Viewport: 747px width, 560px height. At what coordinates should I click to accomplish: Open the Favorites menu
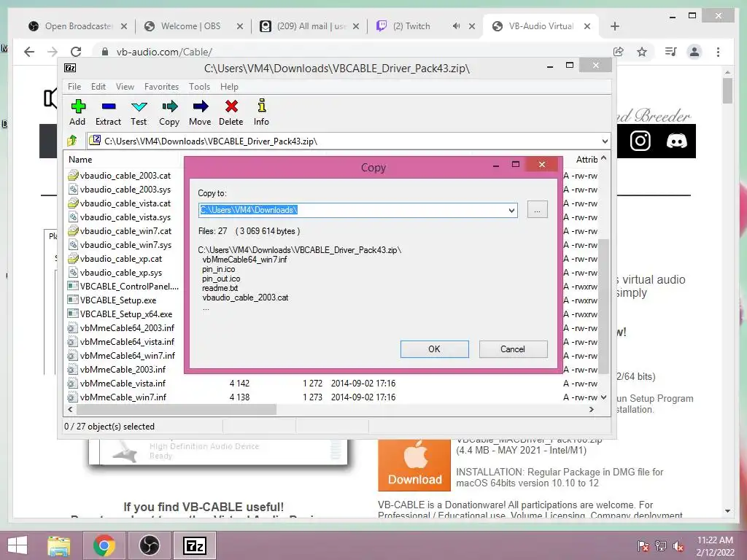coord(161,87)
